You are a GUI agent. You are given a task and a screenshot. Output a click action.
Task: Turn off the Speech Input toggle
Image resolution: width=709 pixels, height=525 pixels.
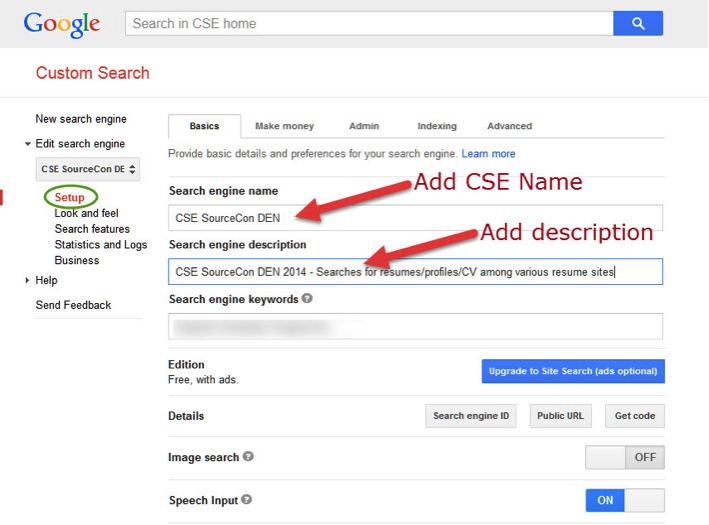click(x=624, y=500)
